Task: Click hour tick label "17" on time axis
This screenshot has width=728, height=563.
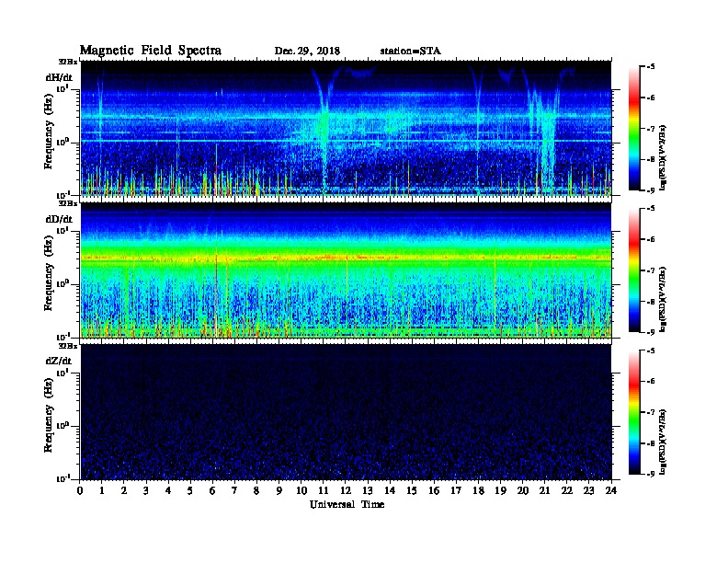Action: point(456,490)
